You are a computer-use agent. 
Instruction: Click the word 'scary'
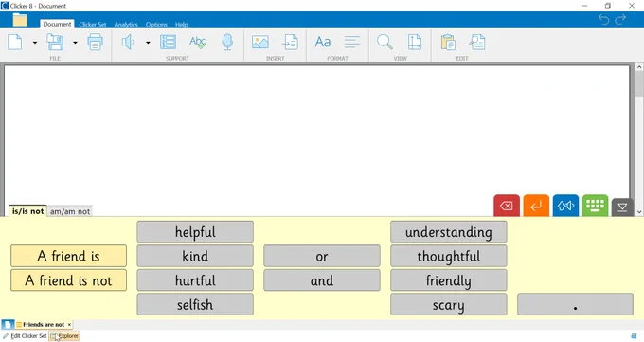449,305
